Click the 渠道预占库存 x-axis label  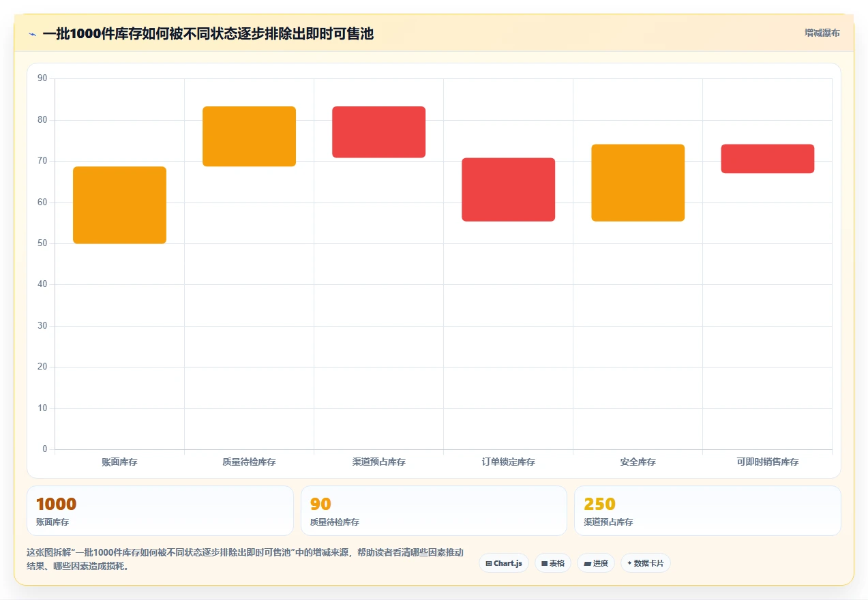point(378,462)
